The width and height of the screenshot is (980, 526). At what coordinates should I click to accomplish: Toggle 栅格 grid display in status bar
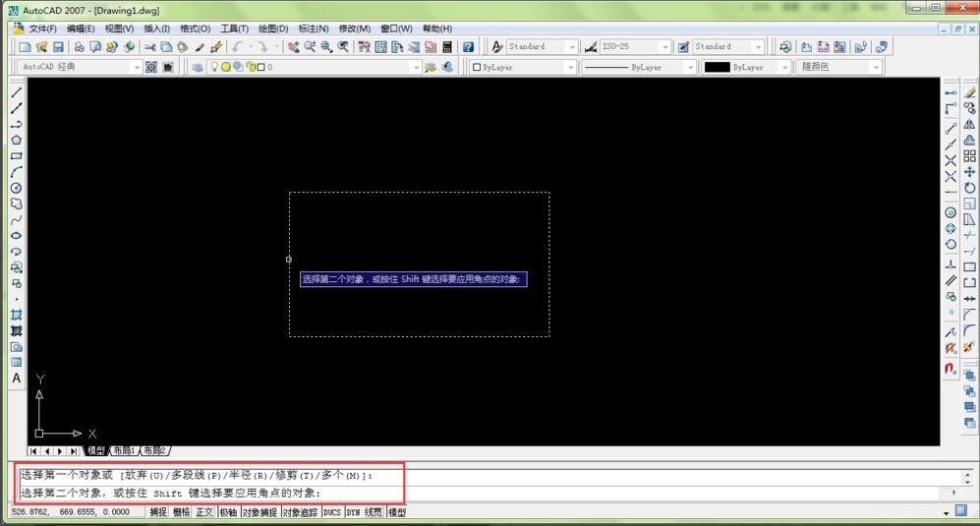(181, 512)
